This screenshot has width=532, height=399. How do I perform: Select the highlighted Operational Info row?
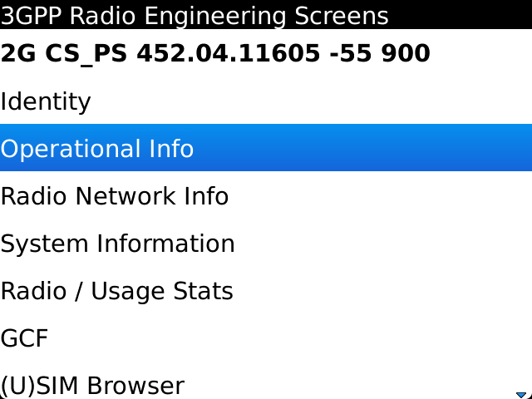tap(97, 149)
